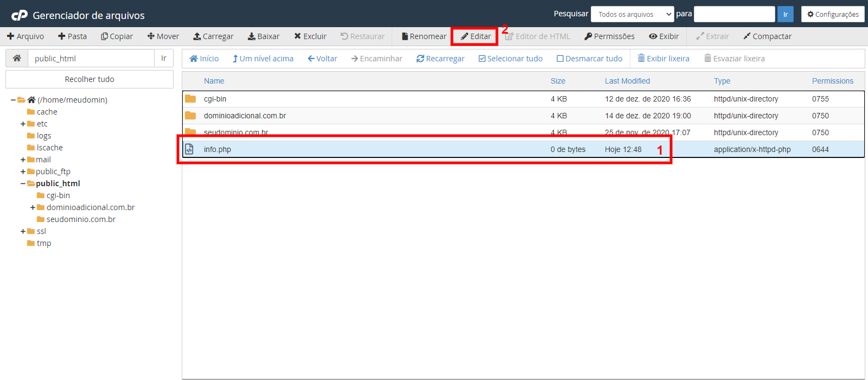
Task: Navigate back with Voltar
Action: click(x=322, y=59)
